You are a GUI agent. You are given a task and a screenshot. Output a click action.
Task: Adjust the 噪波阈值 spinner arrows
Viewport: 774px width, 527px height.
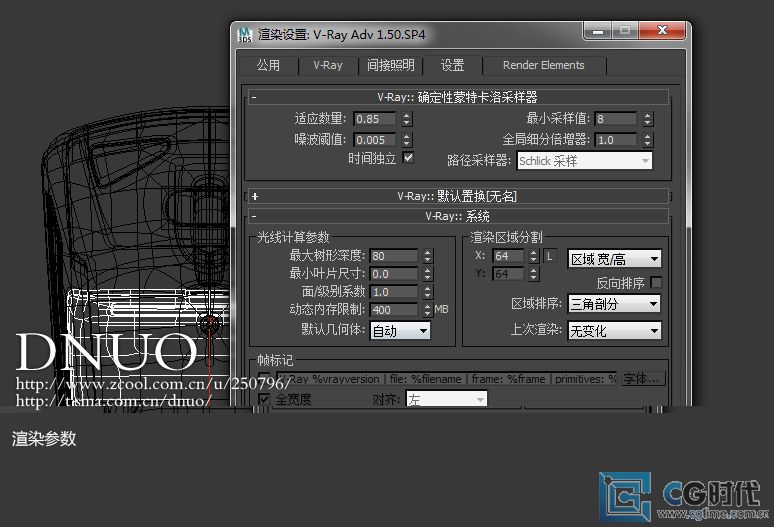tap(407, 140)
